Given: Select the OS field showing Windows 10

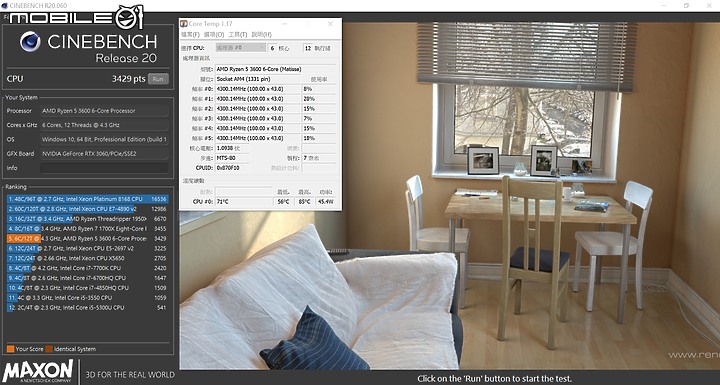Looking at the screenshot, I should [x=104, y=139].
